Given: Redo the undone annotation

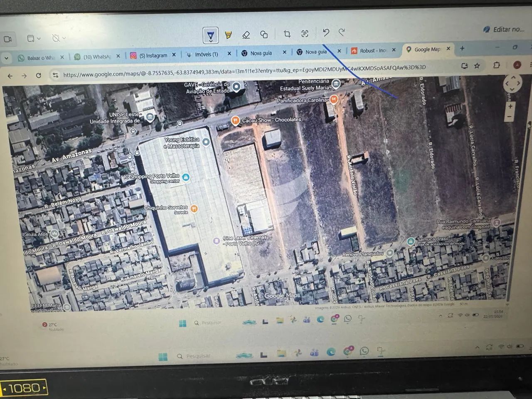Looking at the screenshot, I should (x=342, y=32).
